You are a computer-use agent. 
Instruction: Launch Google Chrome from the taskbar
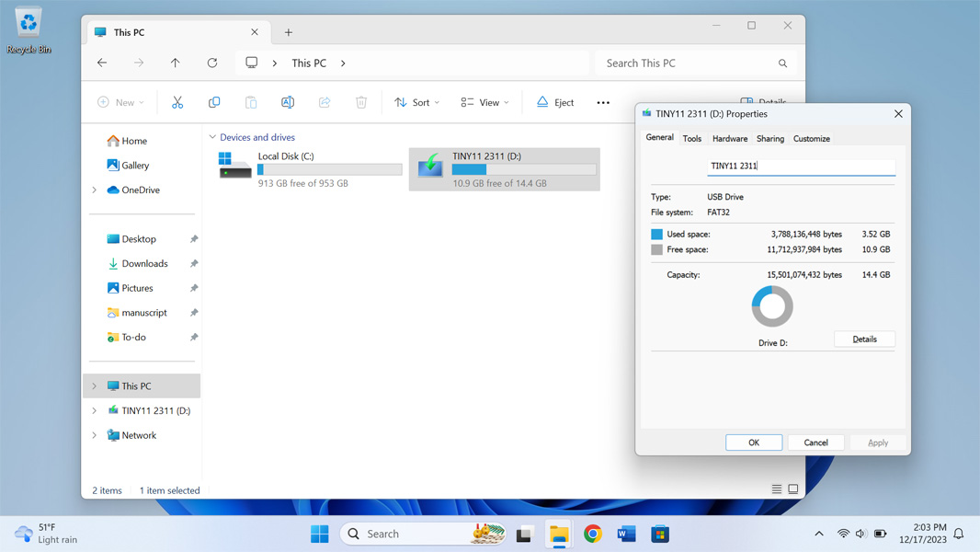coord(593,534)
